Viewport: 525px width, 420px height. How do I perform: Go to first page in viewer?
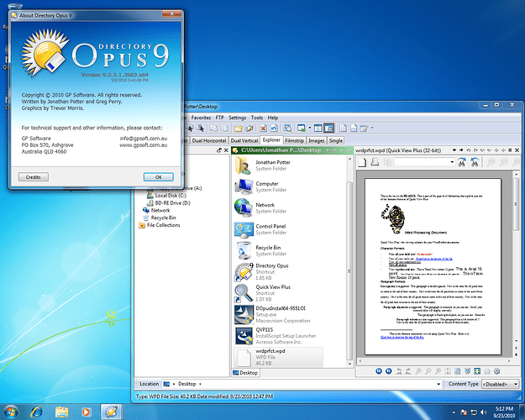pyautogui.click(x=379, y=370)
